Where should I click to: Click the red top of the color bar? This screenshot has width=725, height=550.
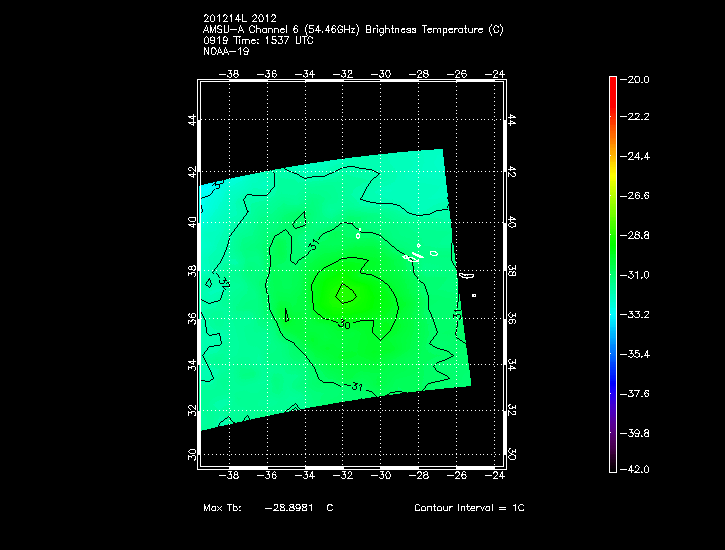[613, 84]
